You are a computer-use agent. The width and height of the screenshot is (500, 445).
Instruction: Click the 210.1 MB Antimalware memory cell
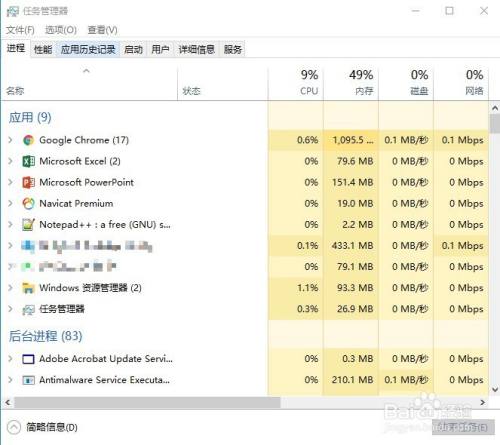click(x=352, y=380)
